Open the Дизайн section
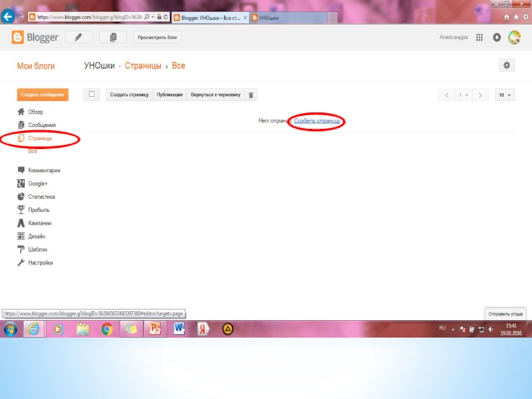 point(37,237)
